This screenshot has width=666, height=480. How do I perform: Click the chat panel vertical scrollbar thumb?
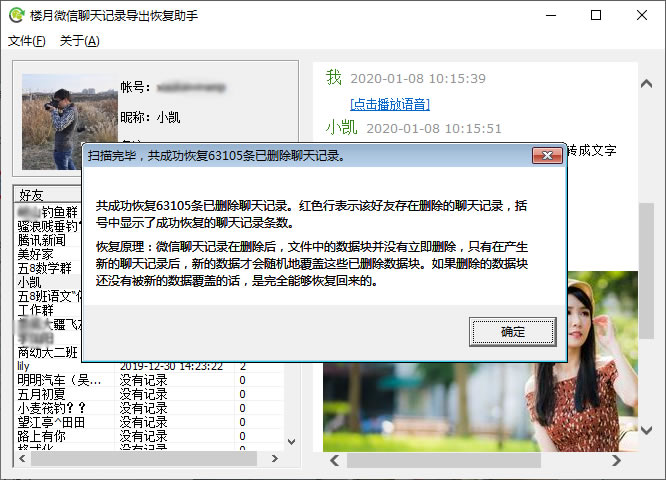pyautogui.click(x=646, y=271)
